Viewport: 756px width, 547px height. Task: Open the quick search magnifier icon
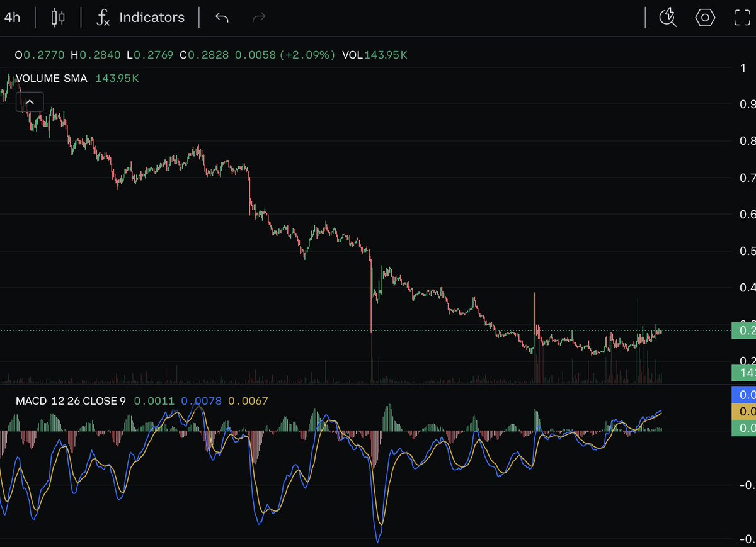pyautogui.click(x=667, y=18)
